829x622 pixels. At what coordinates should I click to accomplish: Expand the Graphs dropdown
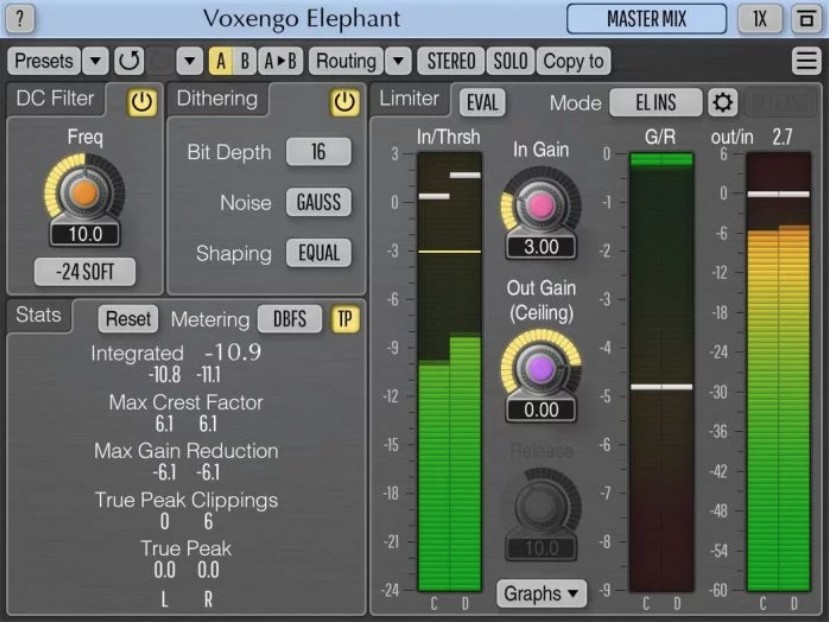coord(542,593)
